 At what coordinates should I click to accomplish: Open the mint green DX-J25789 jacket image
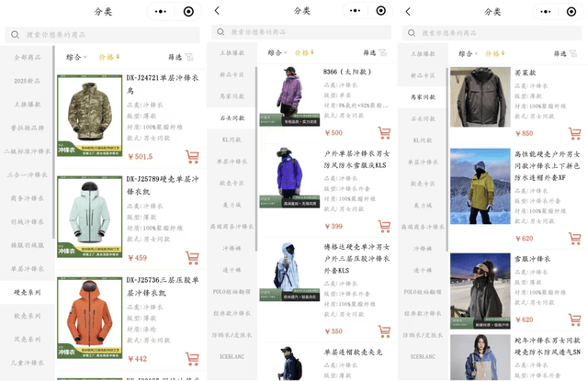(x=90, y=217)
